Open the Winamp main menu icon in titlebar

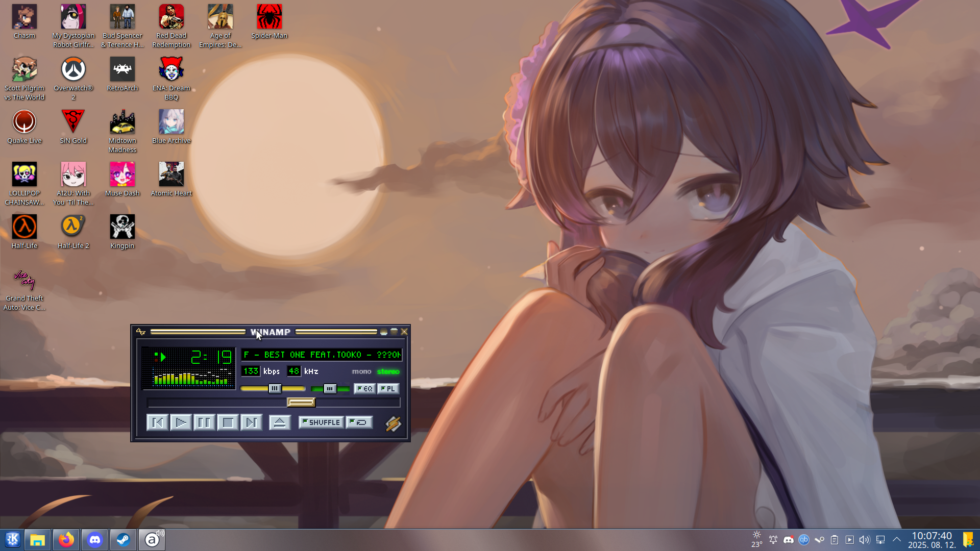click(141, 332)
